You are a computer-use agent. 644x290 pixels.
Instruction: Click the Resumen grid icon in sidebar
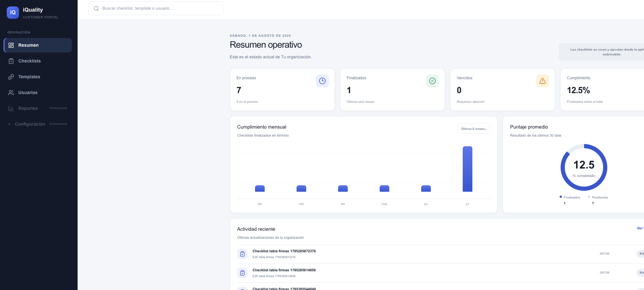pos(11,45)
